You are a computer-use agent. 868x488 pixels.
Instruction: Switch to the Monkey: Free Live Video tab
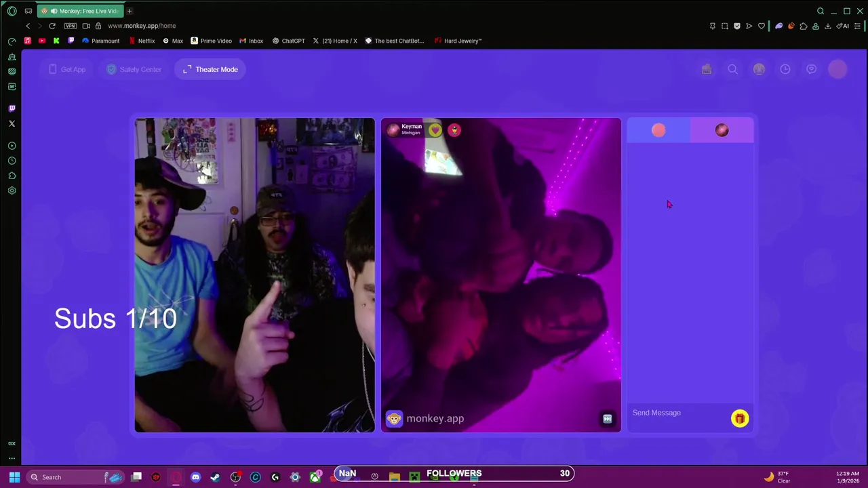tap(79, 11)
